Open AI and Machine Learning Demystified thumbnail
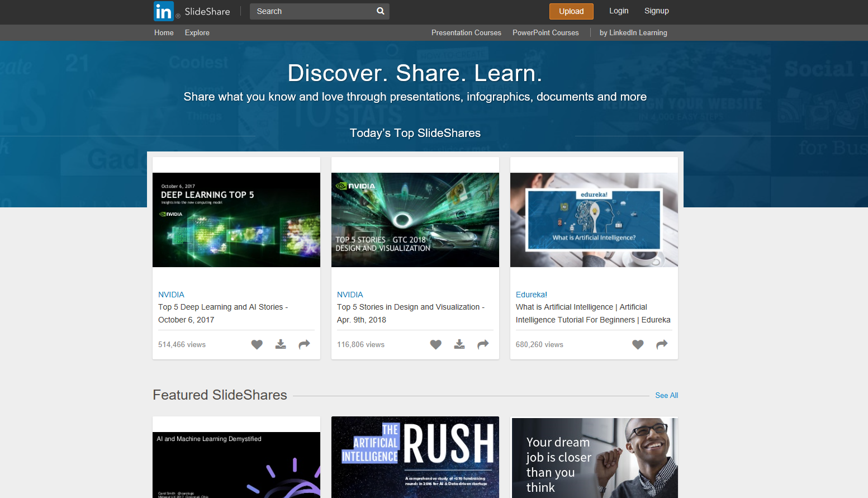 236,465
